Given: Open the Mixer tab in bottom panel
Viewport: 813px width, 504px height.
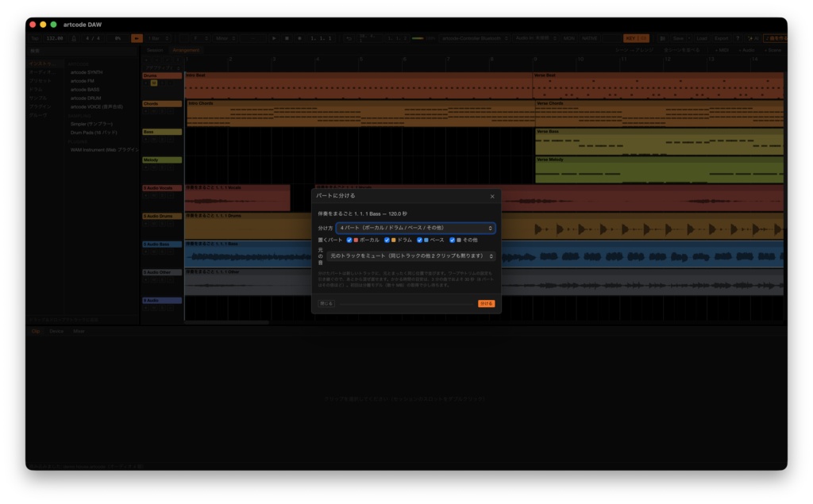Looking at the screenshot, I should click(x=79, y=331).
